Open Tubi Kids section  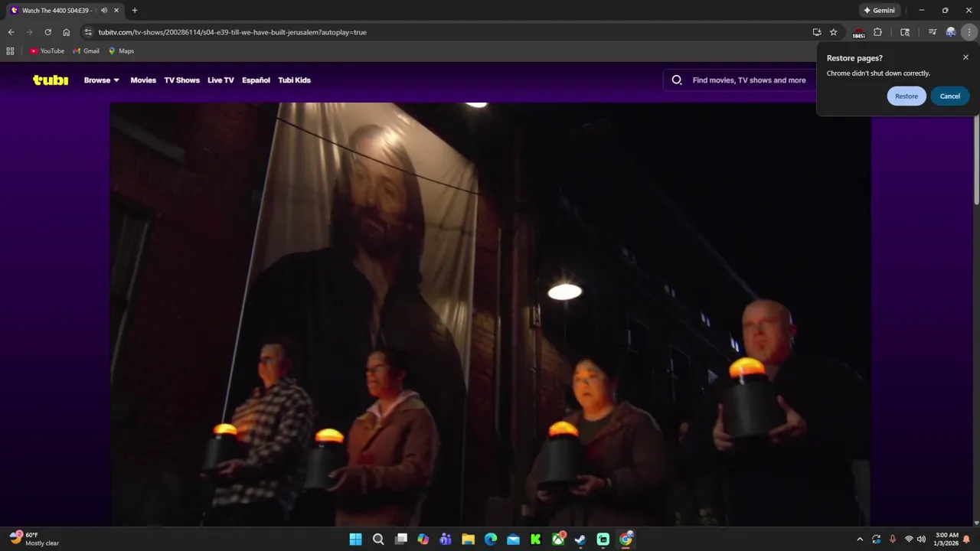[294, 80]
